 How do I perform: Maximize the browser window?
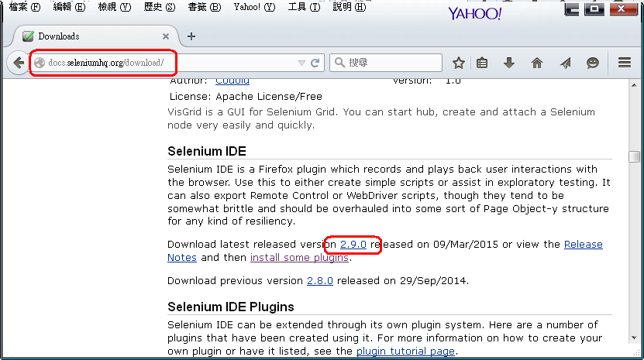(594, 9)
